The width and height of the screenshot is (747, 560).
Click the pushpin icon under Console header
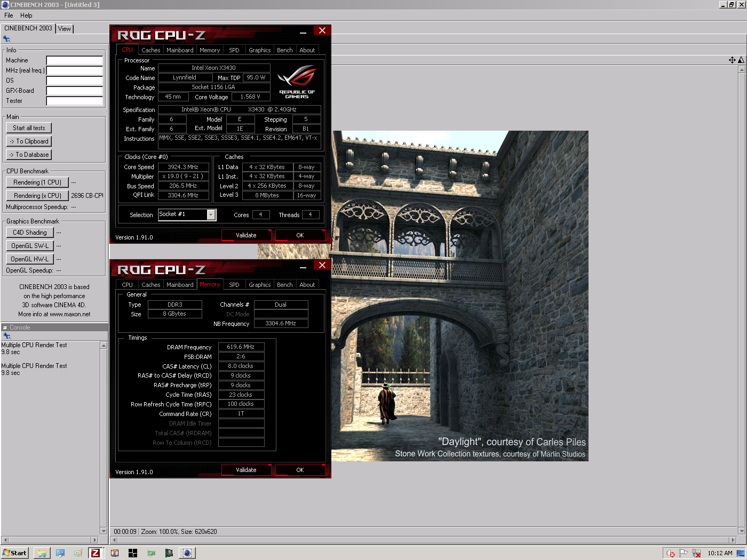(x=6, y=336)
